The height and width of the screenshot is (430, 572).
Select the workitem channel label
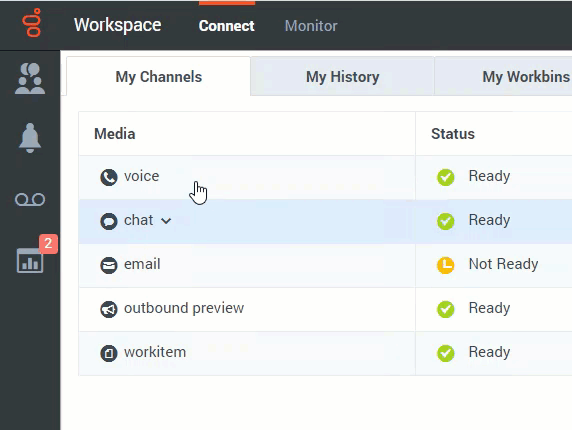[155, 352]
